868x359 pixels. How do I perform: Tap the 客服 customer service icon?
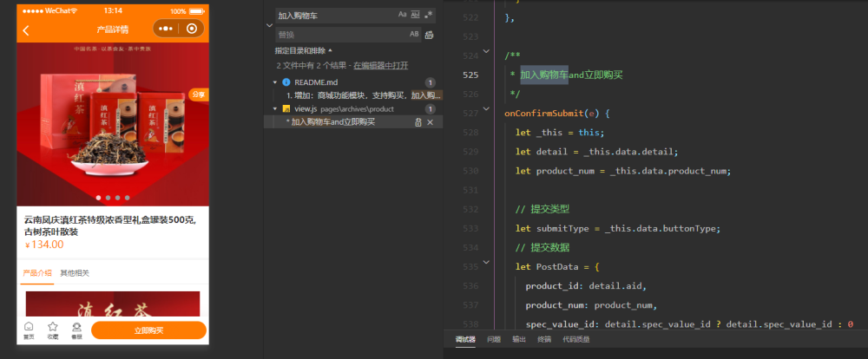point(76,330)
